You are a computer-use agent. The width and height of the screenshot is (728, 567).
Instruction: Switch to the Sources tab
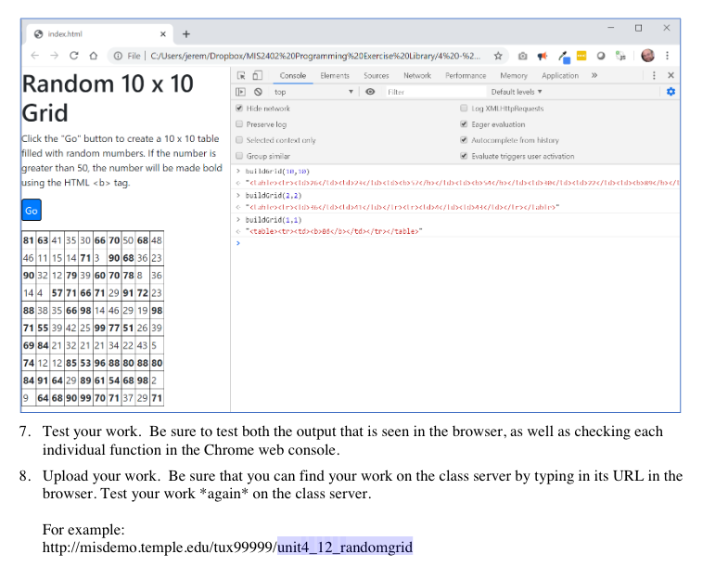(x=377, y=75)
